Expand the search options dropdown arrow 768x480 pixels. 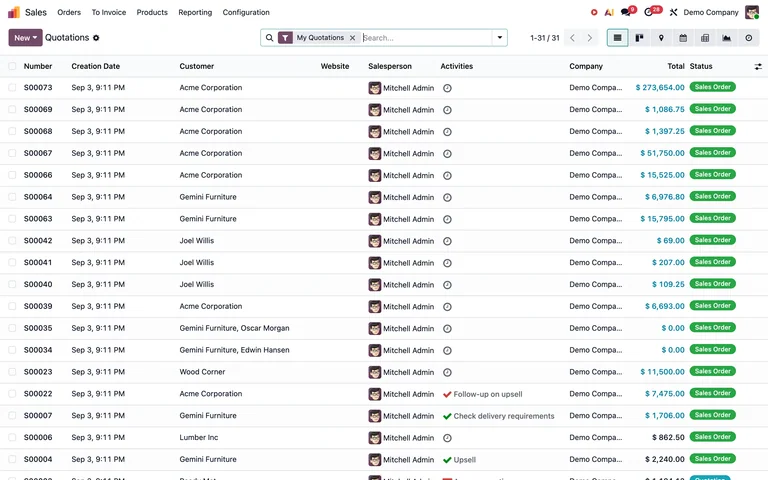click(x=500, y=38)
